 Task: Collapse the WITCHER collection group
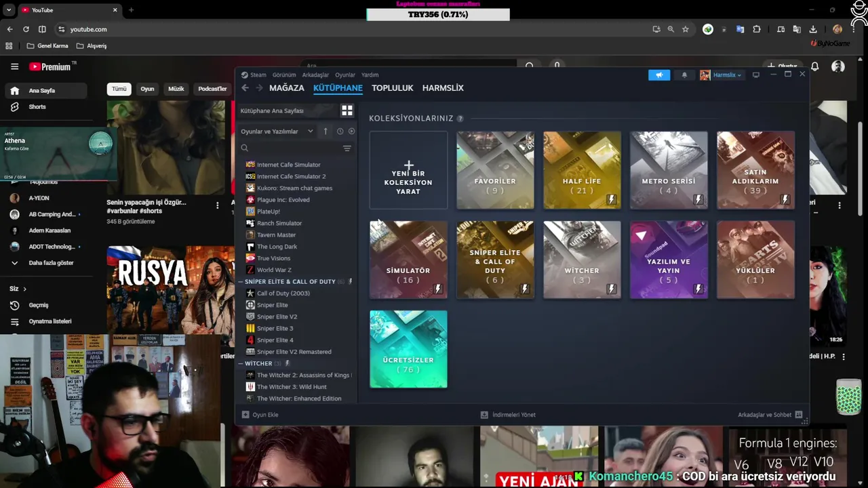[241, 363]
